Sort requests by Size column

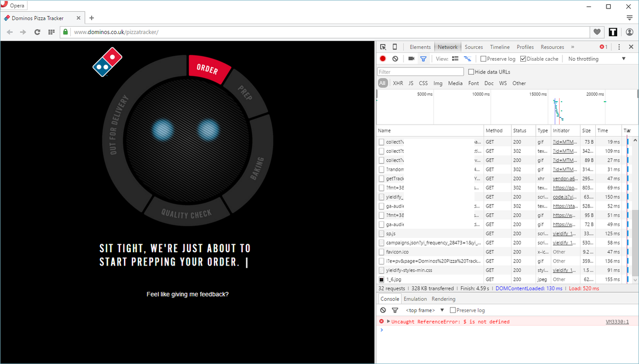[x=587, y=130]
